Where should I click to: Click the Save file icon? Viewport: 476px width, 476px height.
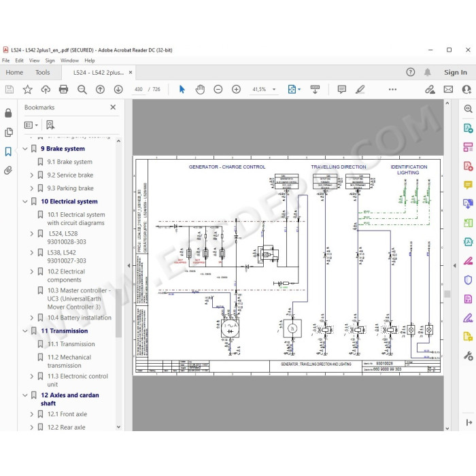coord(9,89)
